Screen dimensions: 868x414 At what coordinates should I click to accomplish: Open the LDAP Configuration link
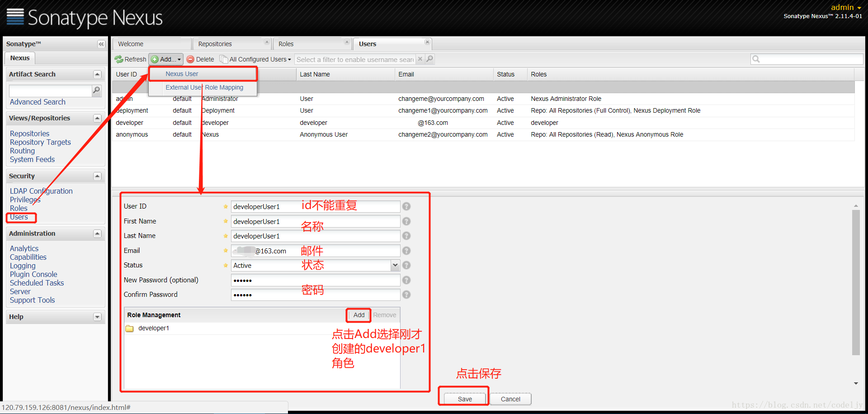coord(41,191)
